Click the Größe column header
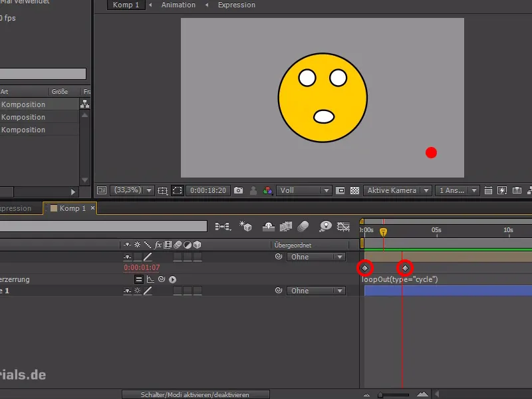Image resolution: width=532 pixels, height=399 pixels. pyautogui.click(x=60, y=92)
